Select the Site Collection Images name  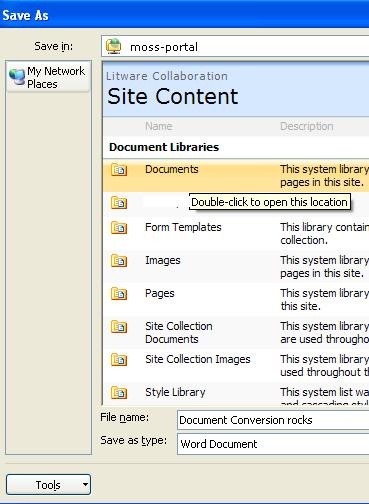click(x=198, y=359)
